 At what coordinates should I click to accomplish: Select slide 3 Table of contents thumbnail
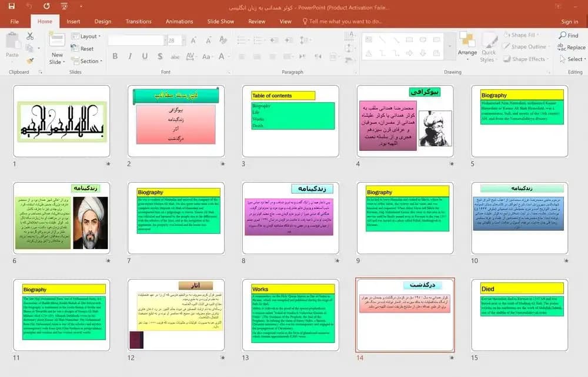click(290, 121)
